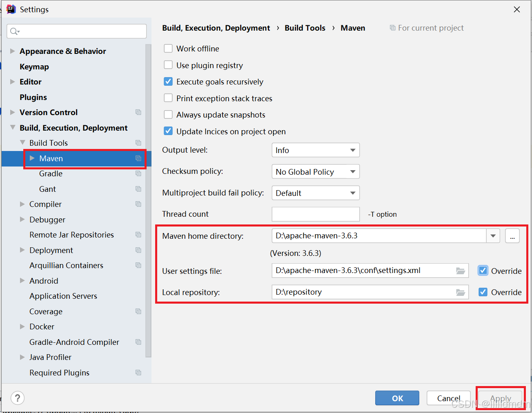Click the project-level icon beside Coverage
Image resolution: width=532 pixels, height=413 pixels.
pos(138,311)
